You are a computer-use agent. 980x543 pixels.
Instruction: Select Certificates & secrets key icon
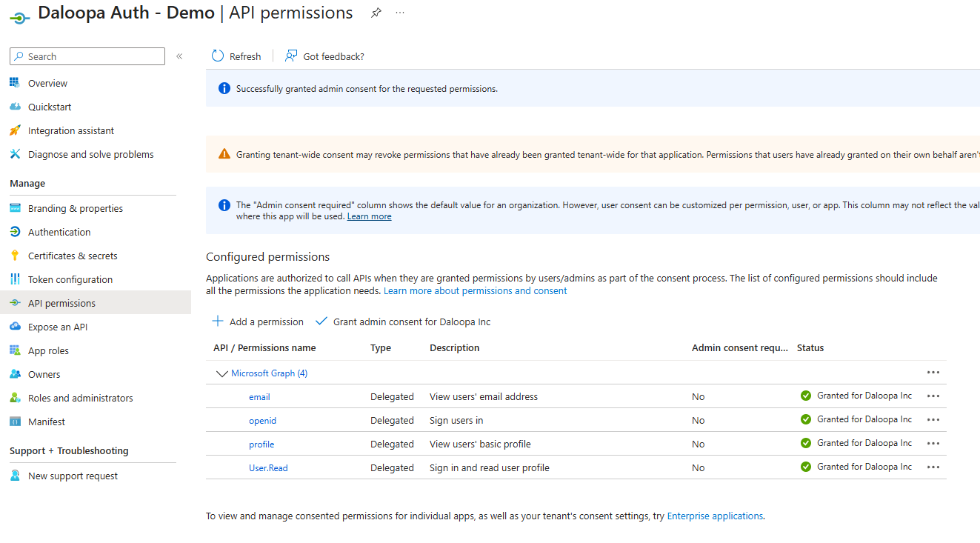[15, 256]
